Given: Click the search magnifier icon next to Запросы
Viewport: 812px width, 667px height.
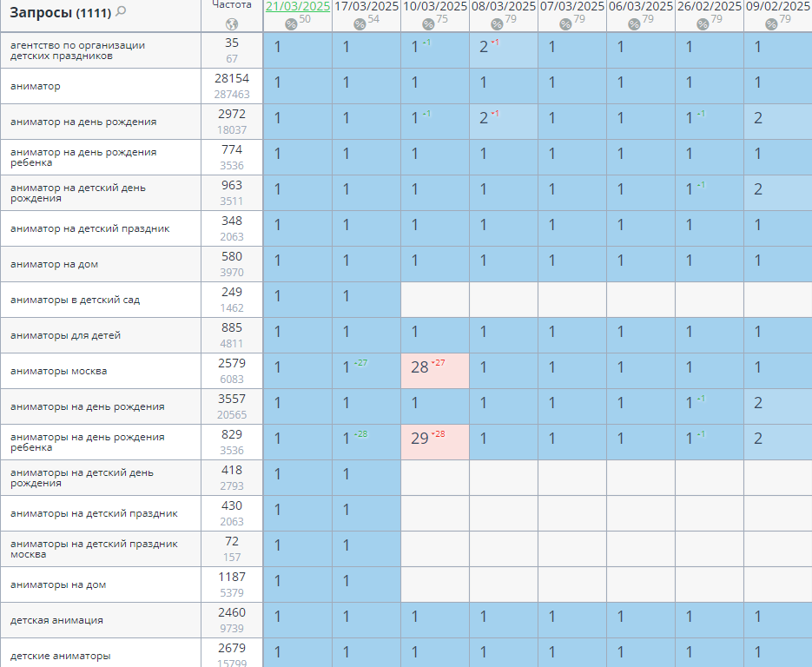Looking at the screenshot, I should 121,11.
